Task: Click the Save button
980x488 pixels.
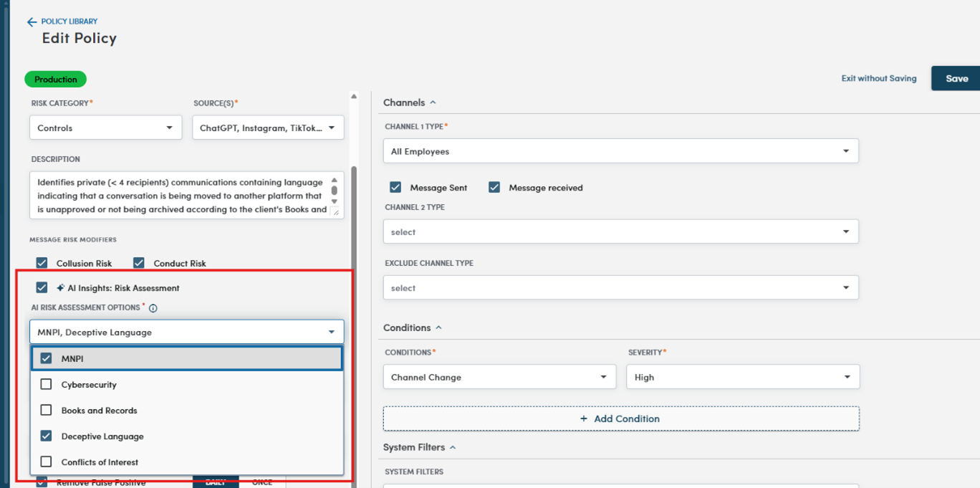Action: tap(956, 79)
